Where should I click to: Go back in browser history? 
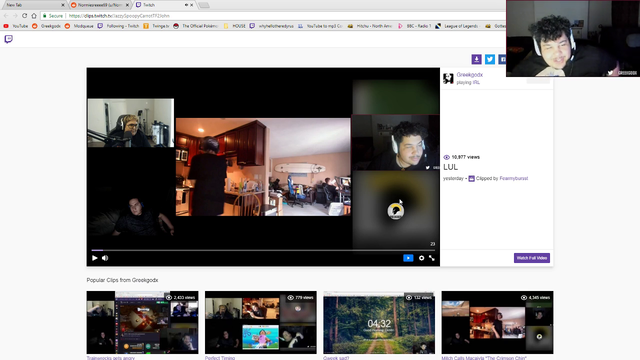pyautogui.click(x=6, y=16)
